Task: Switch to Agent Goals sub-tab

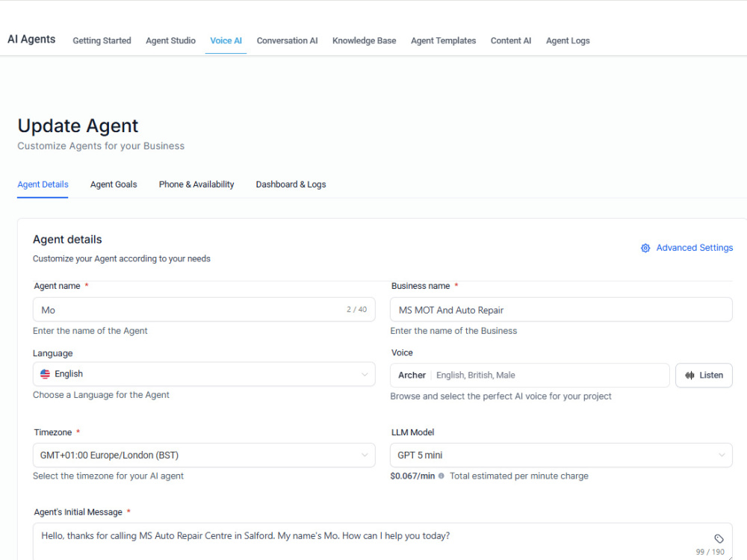Action: click(x=114, y=184)
